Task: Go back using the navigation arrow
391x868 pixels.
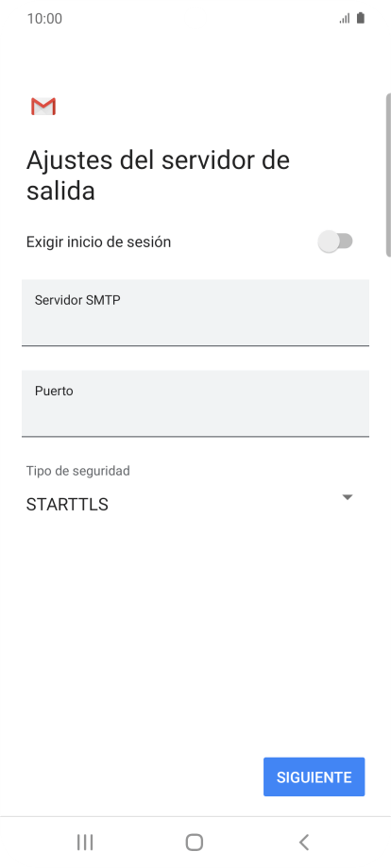Action: click(303, 842)
